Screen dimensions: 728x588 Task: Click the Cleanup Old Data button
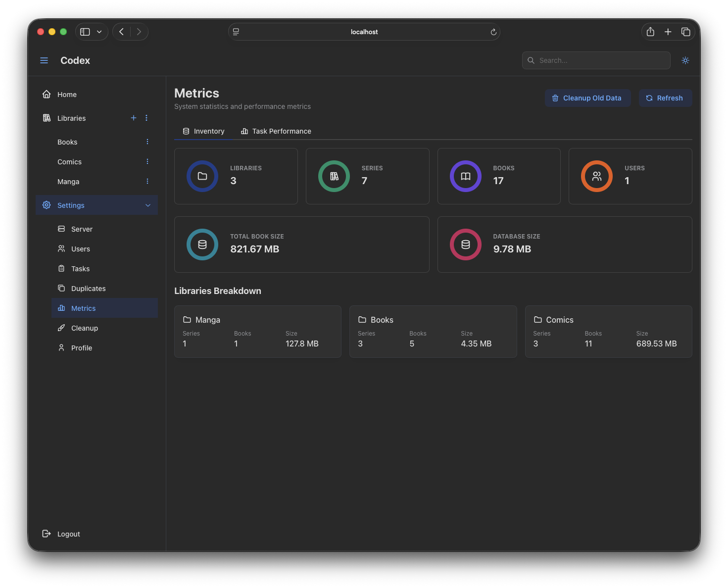point(587,98)
